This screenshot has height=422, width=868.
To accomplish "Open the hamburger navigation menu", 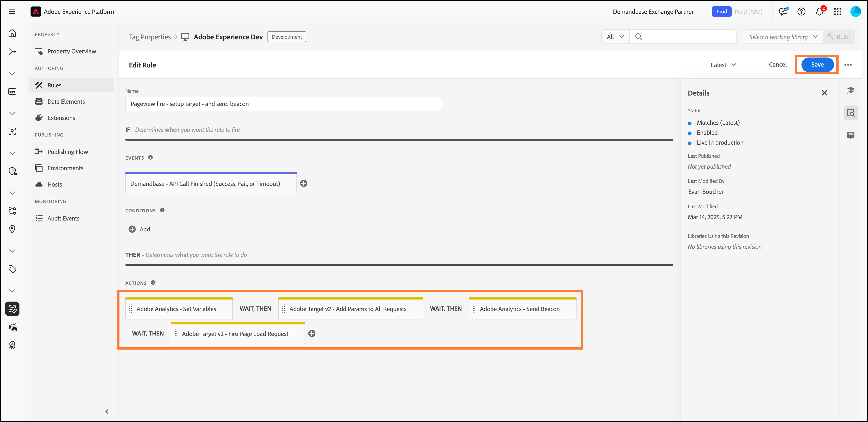I will (12, 12).
